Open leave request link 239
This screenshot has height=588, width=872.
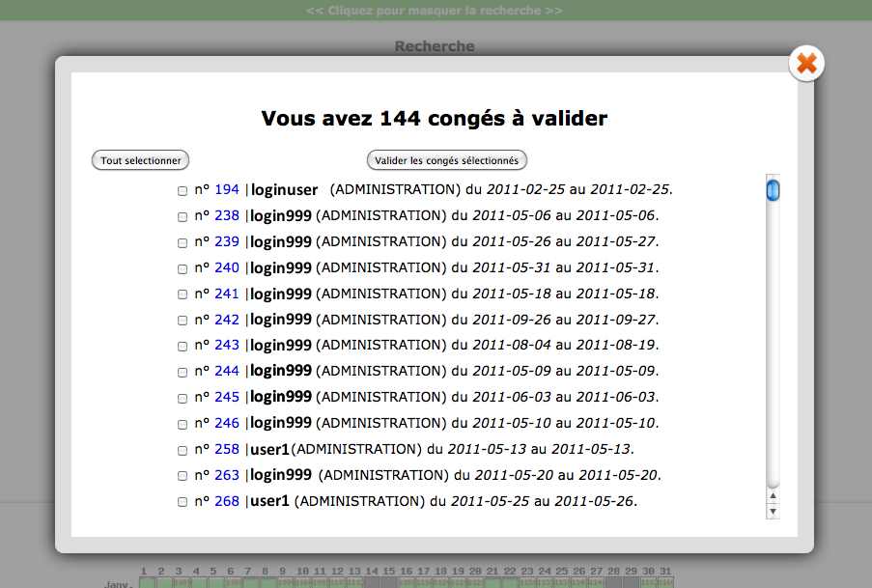click(x=226, y=241)
